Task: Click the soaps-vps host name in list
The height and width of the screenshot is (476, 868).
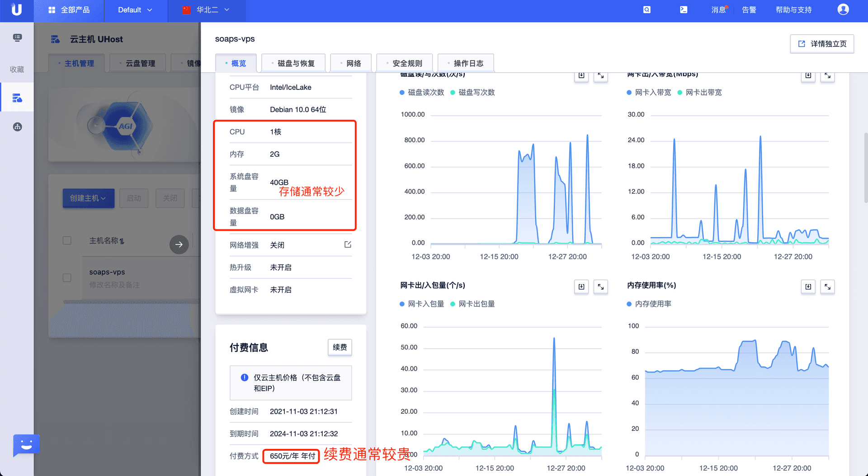Action: tap(107, 272)
